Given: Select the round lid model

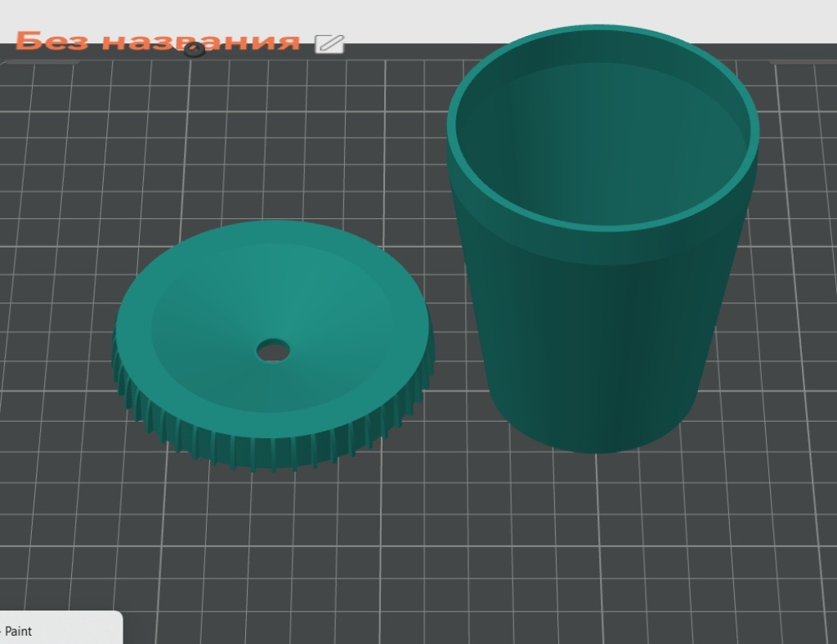Looking at the screenshot, I should (272, 346).
